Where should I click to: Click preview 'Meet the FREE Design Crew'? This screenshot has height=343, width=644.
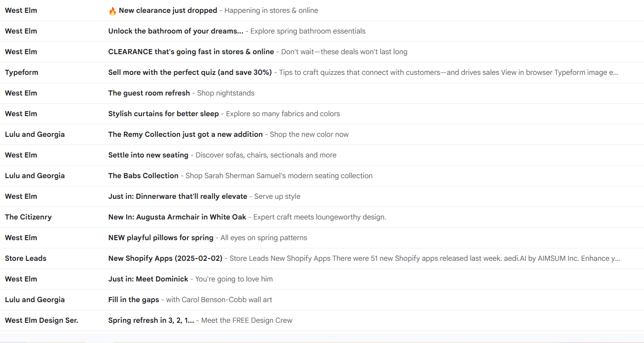click(x=247, y=321)
